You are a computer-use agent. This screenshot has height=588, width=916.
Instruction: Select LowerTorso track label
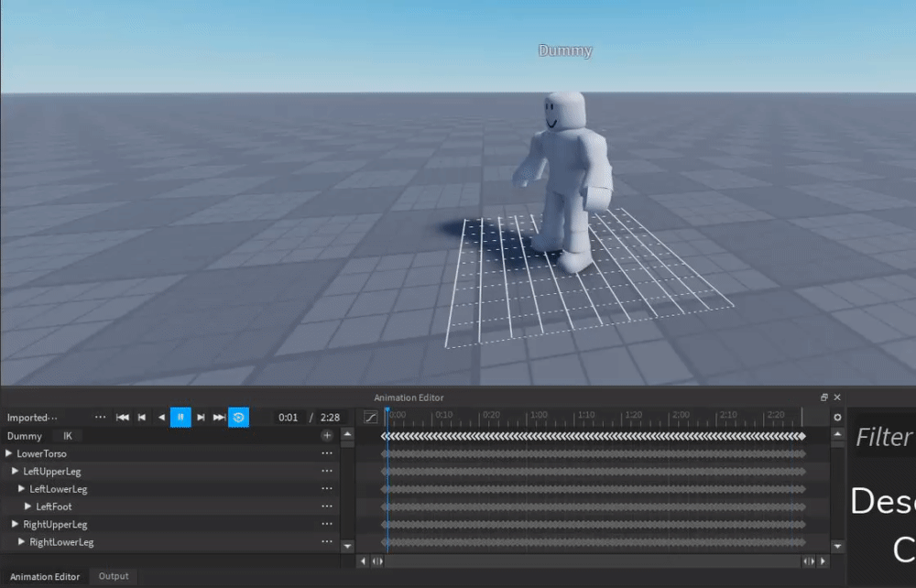click(41, 453)
